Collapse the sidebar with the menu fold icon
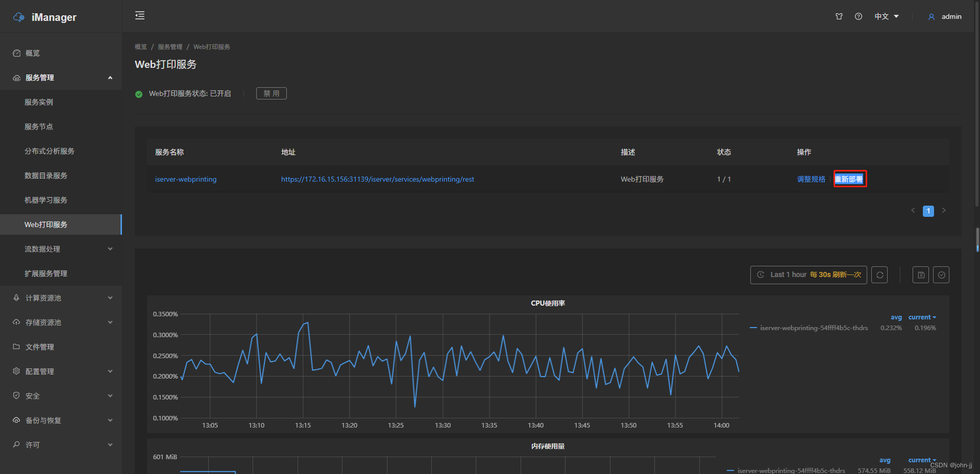Image resolution: width=980 pixels, height=474 pixels. click(x=140, y=16)
